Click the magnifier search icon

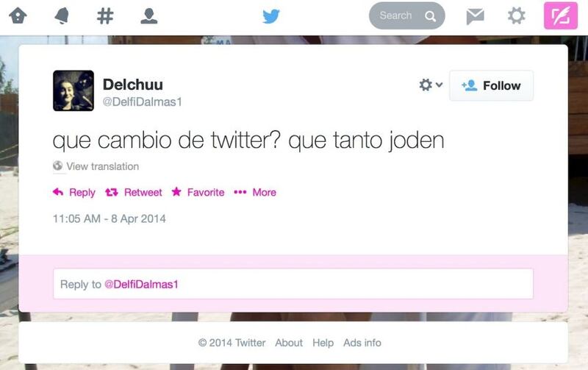(431, 16)
